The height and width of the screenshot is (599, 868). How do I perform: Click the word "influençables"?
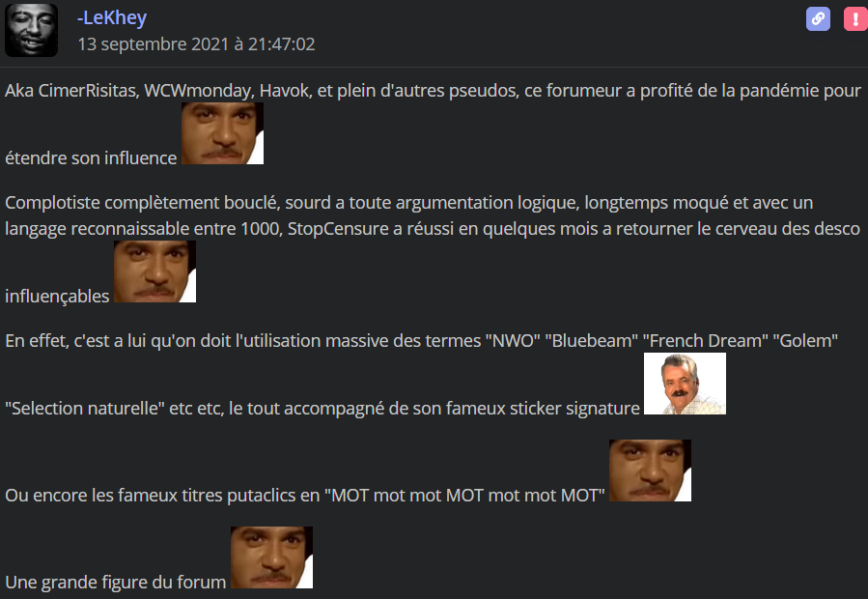coord(57,296)
